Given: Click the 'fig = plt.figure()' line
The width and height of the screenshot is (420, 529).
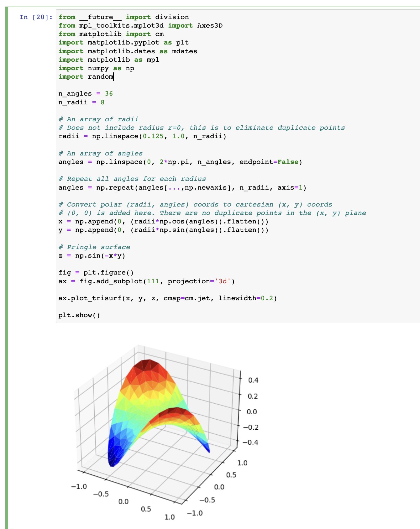Looking at the screenshot, I should 96,273.
